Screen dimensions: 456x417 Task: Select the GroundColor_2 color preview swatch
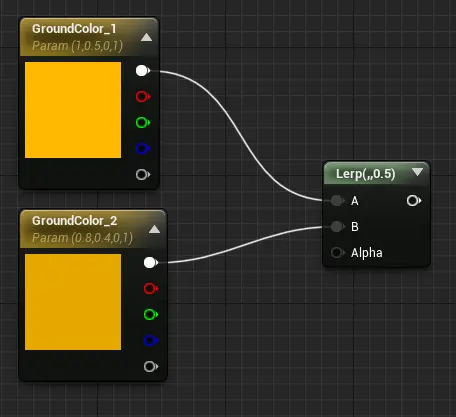73,302
